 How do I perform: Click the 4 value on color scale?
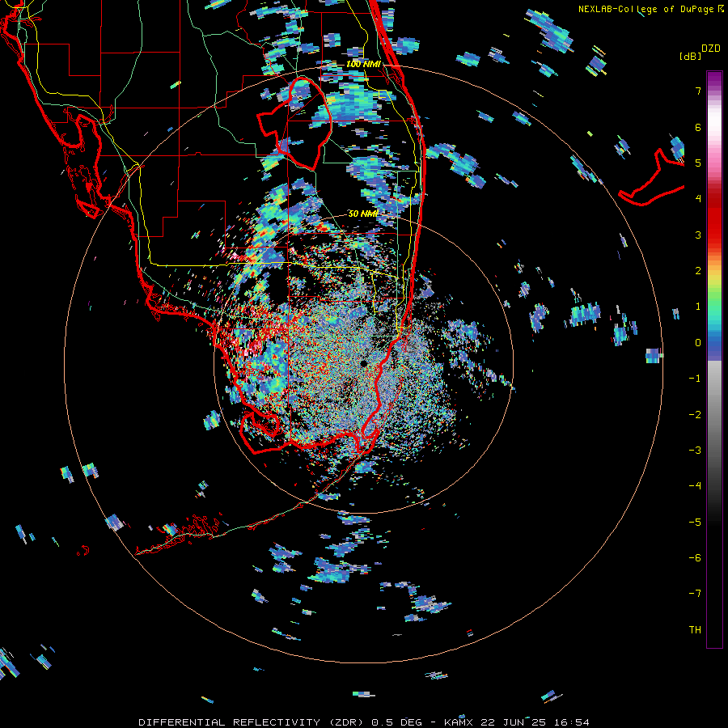coord(698,199)
